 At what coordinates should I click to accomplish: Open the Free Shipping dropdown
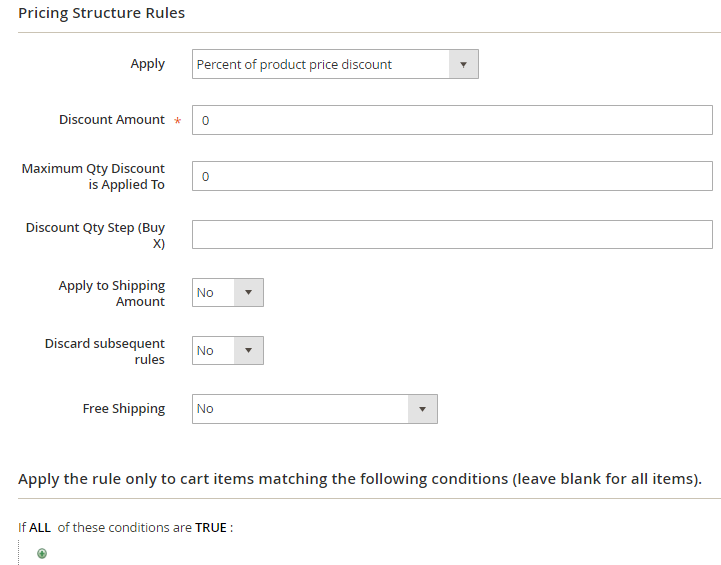click(314, 408)
